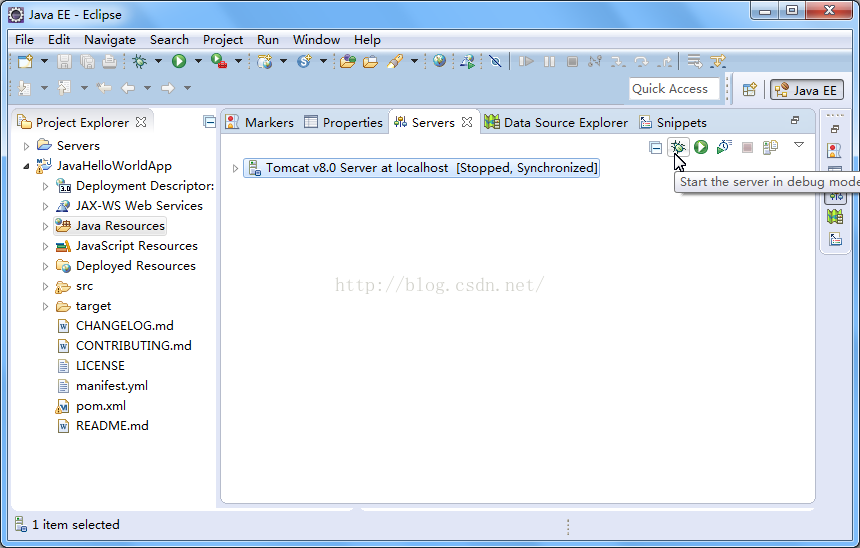860x548 pixels.
Task: Start the server in profile mode
Action: coord(724,147)
